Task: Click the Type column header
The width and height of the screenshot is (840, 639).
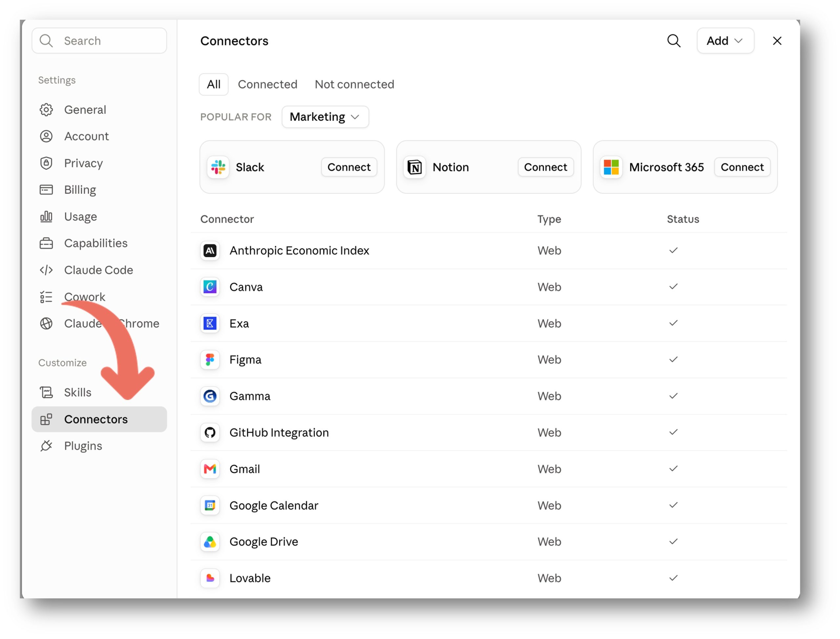Action: pyautogui.click(x=549, y=219)
